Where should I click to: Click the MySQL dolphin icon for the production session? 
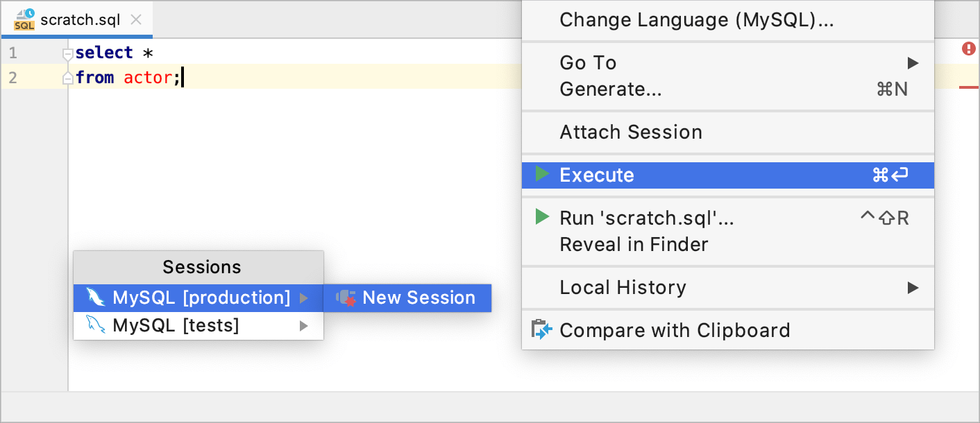96,297
